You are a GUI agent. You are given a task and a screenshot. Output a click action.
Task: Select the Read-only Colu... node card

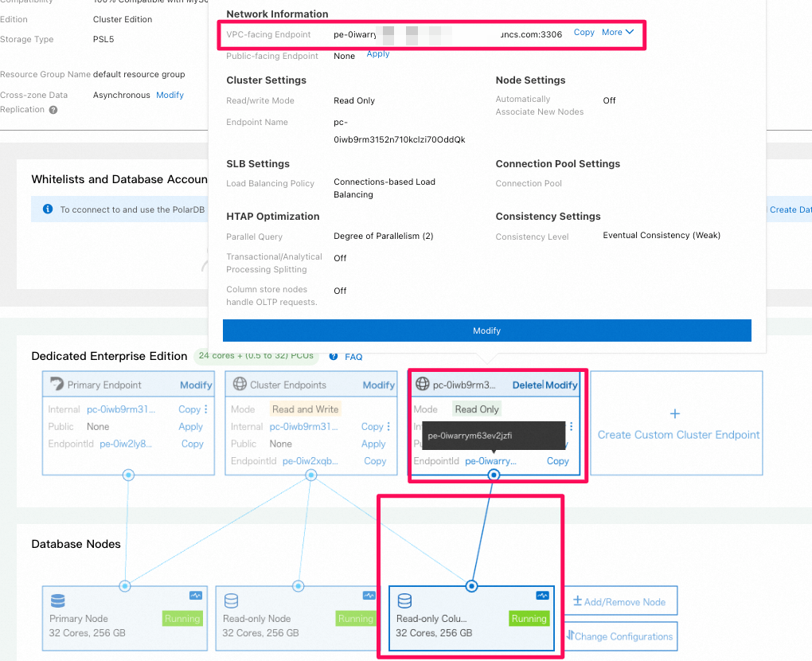(471, 619)
